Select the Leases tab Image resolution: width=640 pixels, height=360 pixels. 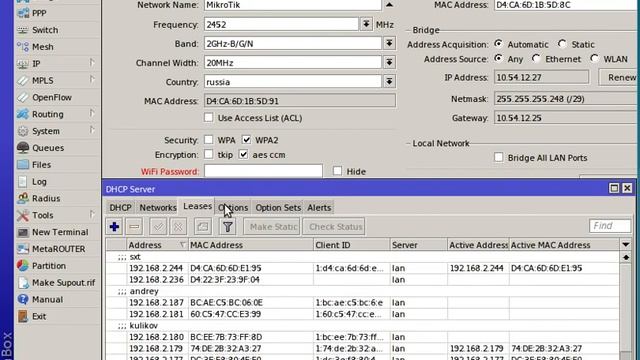point(197,206)
